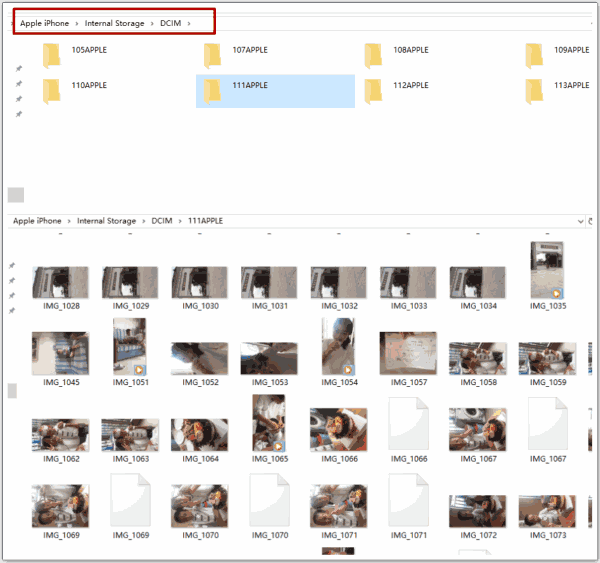Select IMG_1028 photo thumbnail
The height and width of the screenshot is (563, 600).
point(60,282)
